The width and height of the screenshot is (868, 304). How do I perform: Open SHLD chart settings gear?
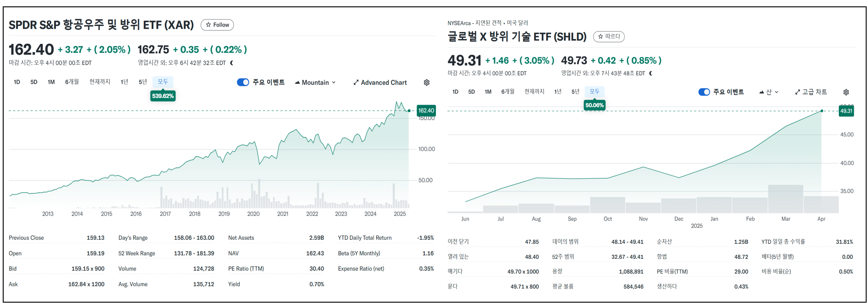click(x=846, y=92)
